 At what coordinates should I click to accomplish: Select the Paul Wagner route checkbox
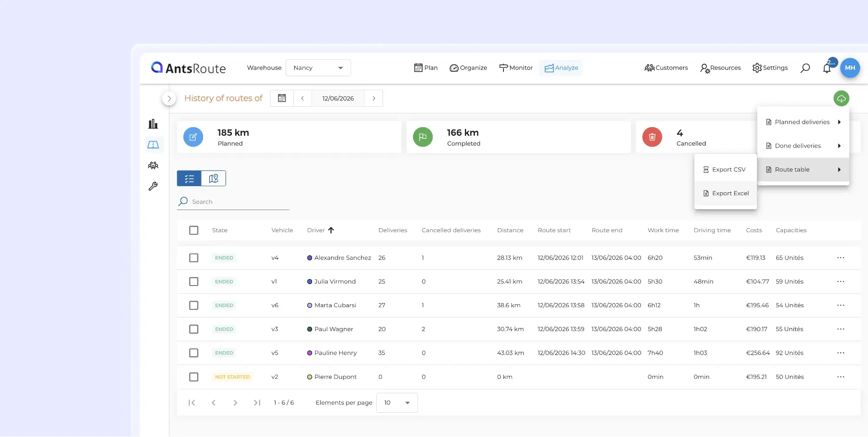pos(194,329)
